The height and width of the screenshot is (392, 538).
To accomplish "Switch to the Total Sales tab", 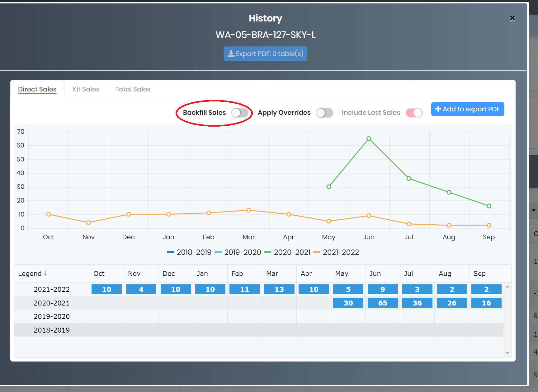I will (x=133, y=89).
